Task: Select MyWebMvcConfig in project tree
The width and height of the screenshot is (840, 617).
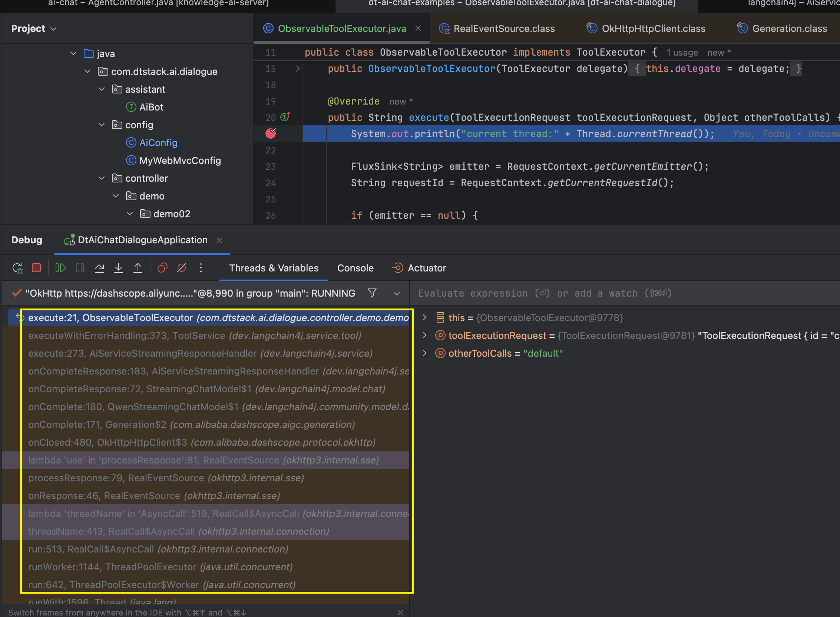Action: click(173, 161)
